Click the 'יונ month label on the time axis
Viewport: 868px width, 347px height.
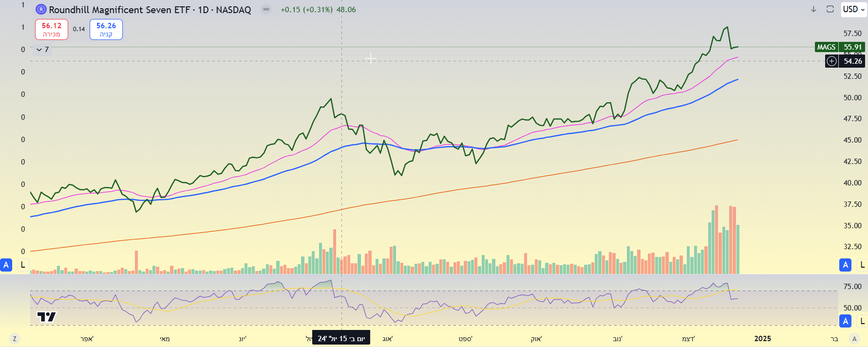tap(243, 339)
